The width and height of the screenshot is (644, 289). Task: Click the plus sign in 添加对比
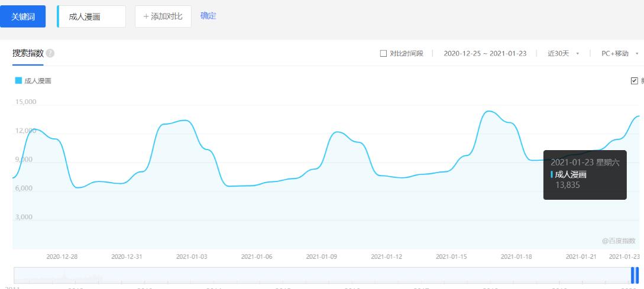click(x=146, y=17)
